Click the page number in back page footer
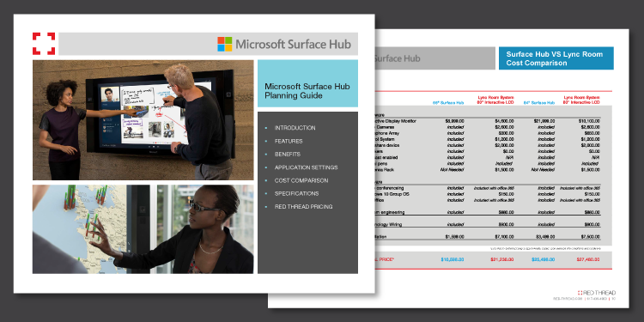 click(x=614, y=299)
